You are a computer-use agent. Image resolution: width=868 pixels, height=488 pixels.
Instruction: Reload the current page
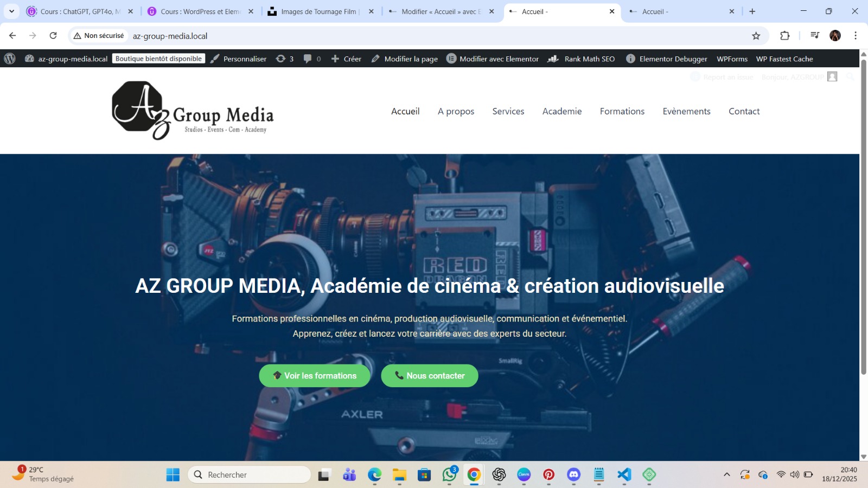(x=53, y=36)
